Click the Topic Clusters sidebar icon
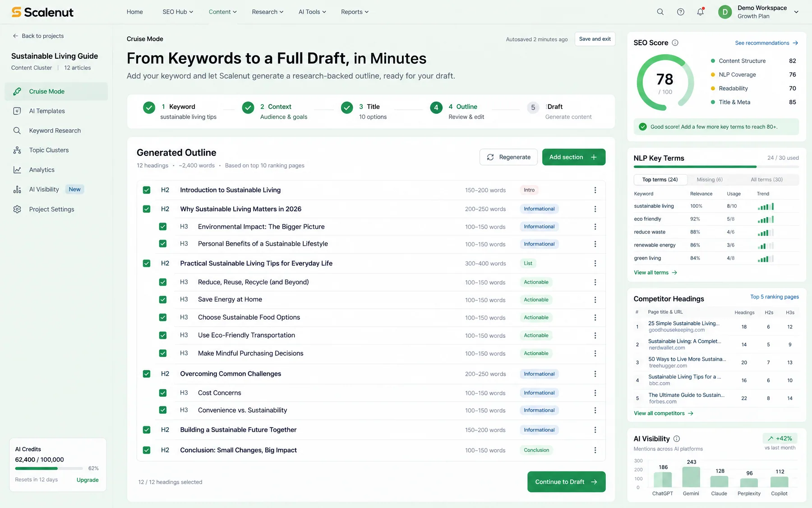This screenshot has width=812, height=508. tap(17, 150)
